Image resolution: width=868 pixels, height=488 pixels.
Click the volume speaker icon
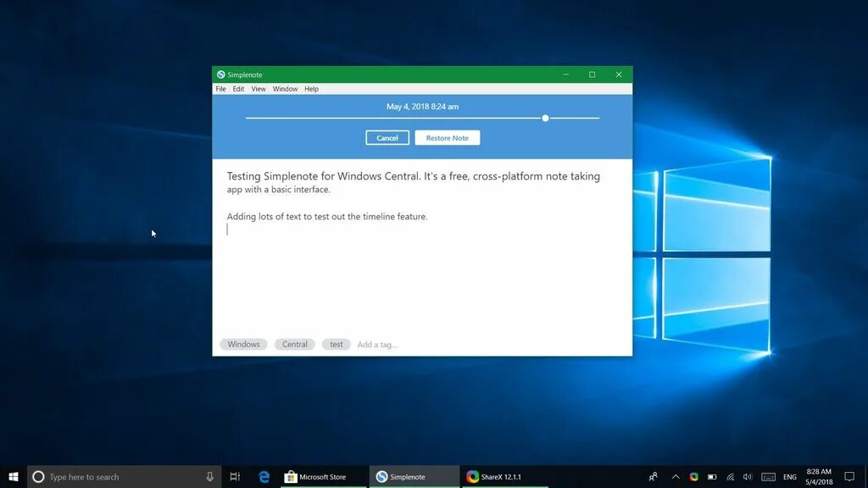click(748, 476)
